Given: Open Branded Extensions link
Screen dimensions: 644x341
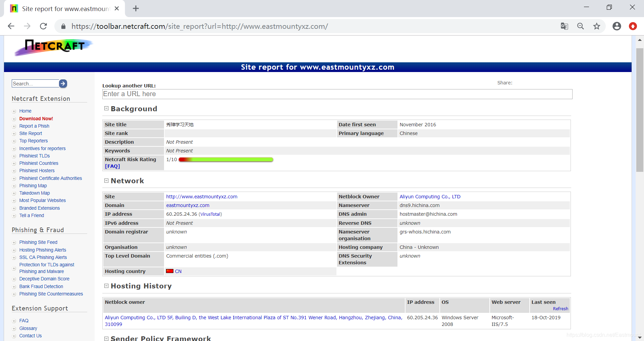Looking at the screenshot, I should (x=39, y=208).
